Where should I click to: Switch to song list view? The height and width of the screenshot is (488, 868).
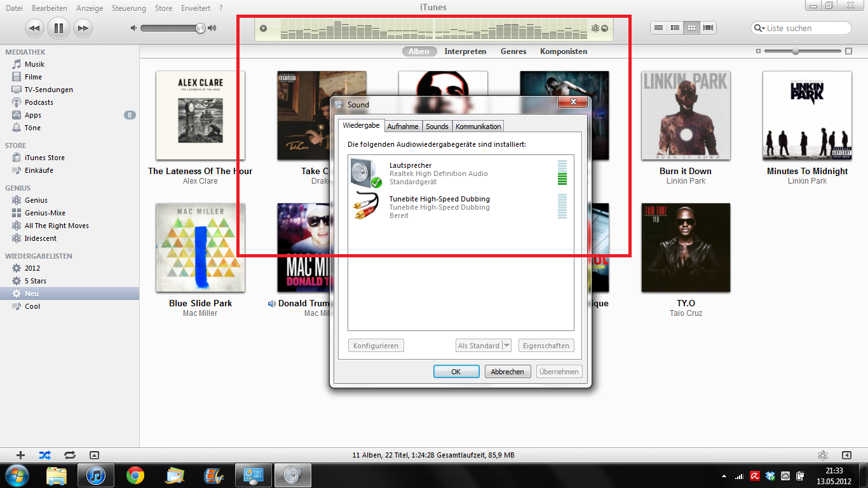pyautogui.click(x=659, y=28)
